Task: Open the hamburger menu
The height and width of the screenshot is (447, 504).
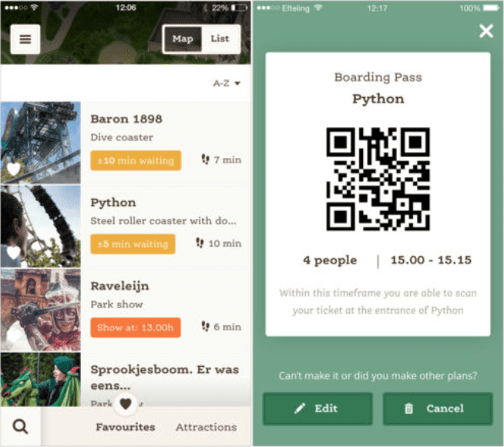Action: (x=25, y=39)
